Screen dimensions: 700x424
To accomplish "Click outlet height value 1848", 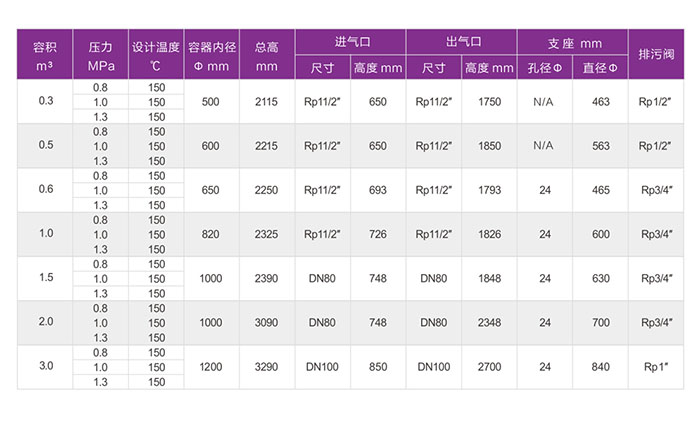I will pos(489,279).
